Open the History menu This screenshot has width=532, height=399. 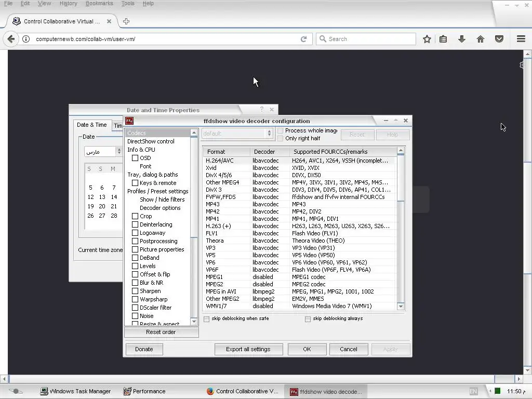point(68,4)
